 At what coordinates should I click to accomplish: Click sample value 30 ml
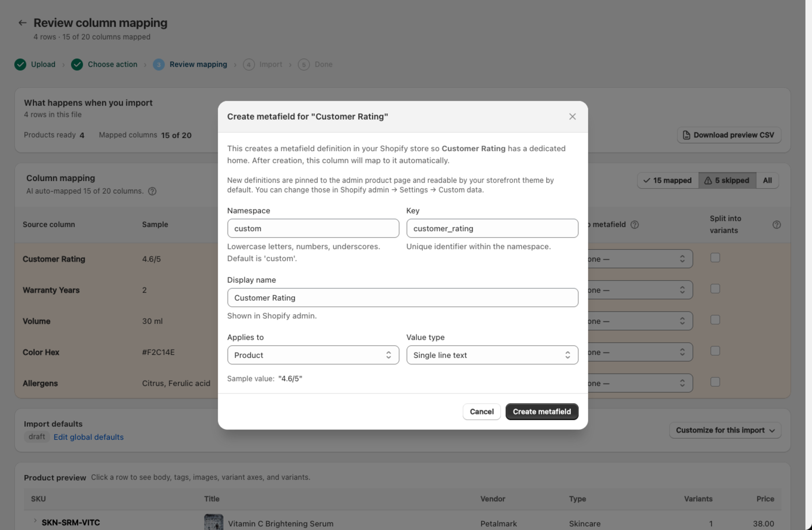click(x=152, y=321)
